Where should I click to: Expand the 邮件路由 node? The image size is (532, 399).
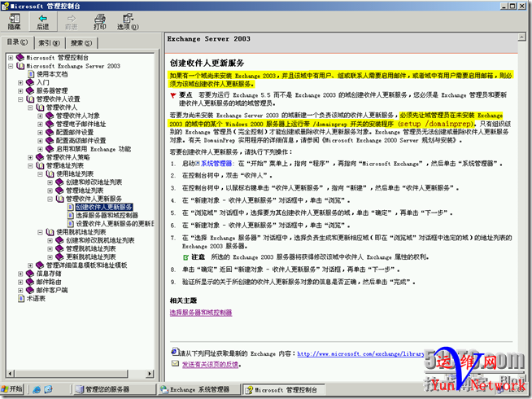(20, 282)
